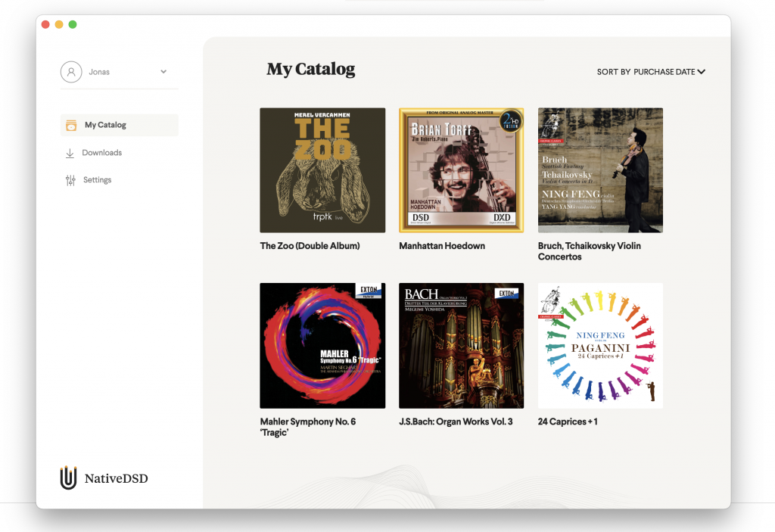Click the "24 Caprices + 1" title
775x532 pixels.
click(x=568, y=422)
